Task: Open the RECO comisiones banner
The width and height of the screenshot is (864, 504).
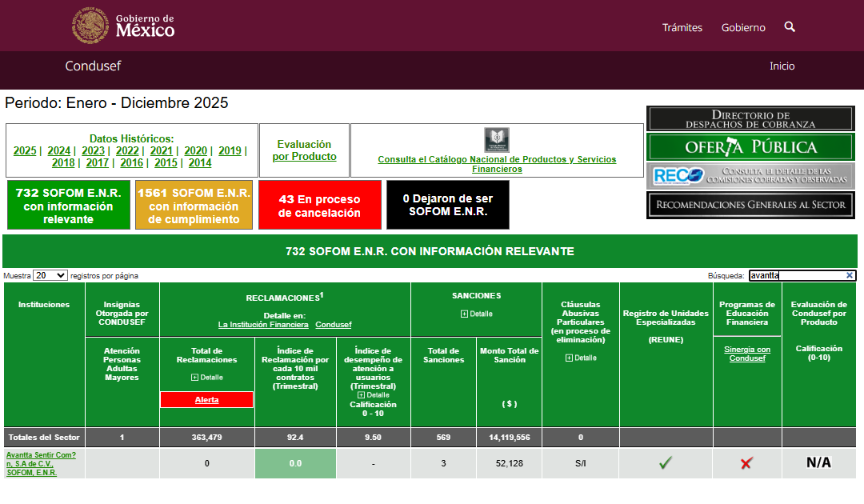Action: [x=750, y=176]
